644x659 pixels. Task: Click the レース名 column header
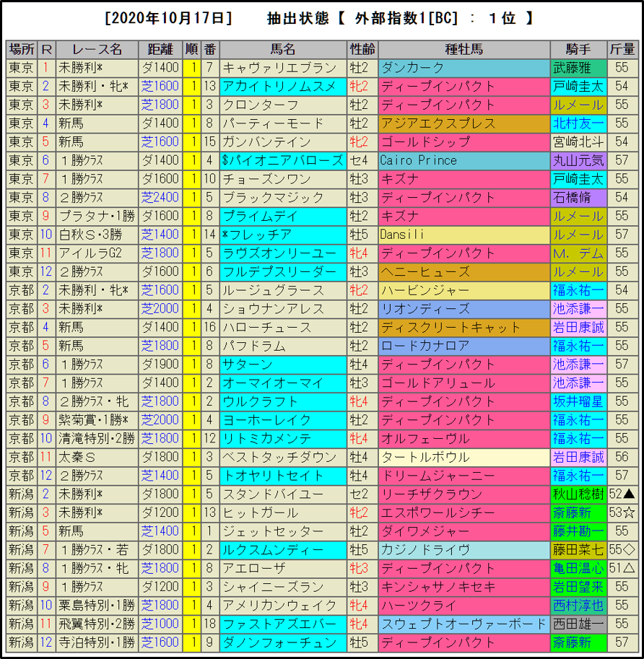pyautogui.click(x=97, y=49)
